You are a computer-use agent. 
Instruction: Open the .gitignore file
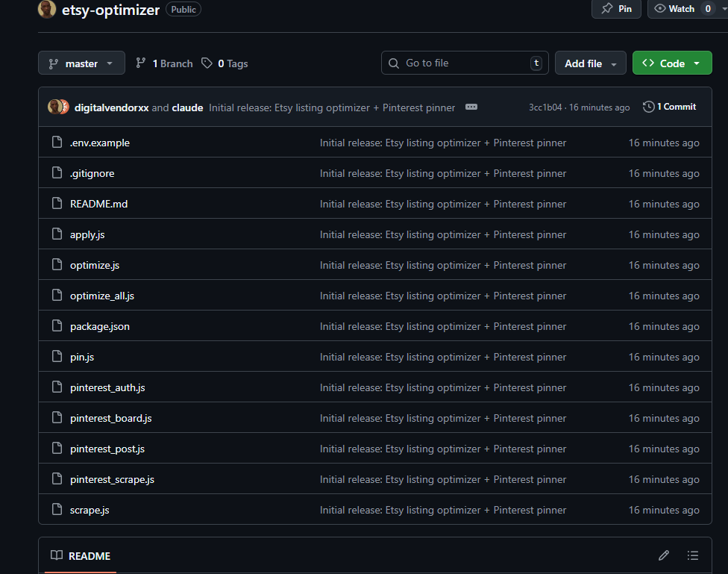[92, 173]
